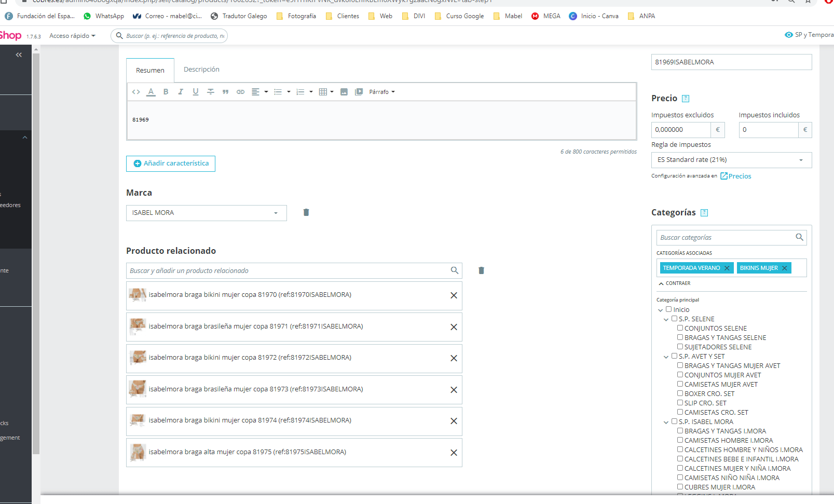
Task: Remove related product 81975
Action: 454,453
